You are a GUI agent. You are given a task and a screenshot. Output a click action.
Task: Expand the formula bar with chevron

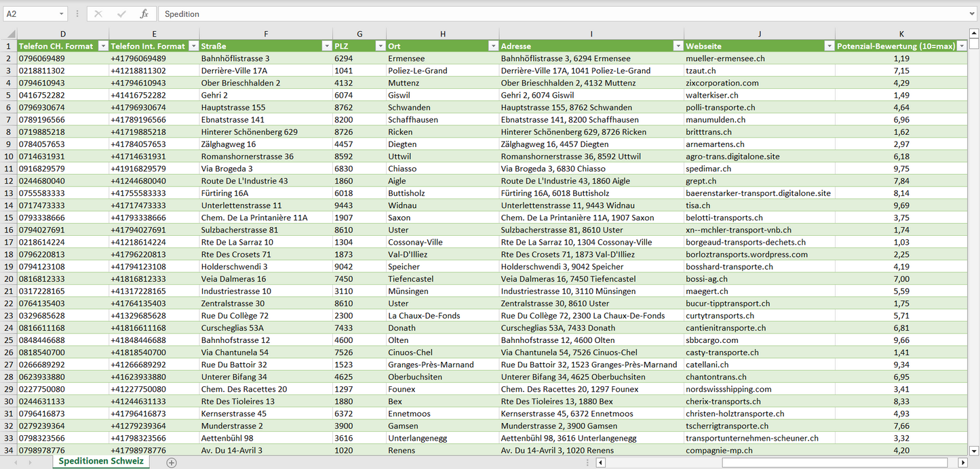(973, 14)
